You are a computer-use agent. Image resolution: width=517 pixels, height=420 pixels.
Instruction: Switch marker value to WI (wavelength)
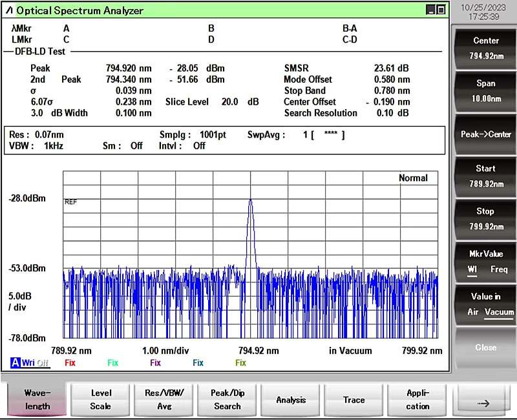tap(473, 269)
